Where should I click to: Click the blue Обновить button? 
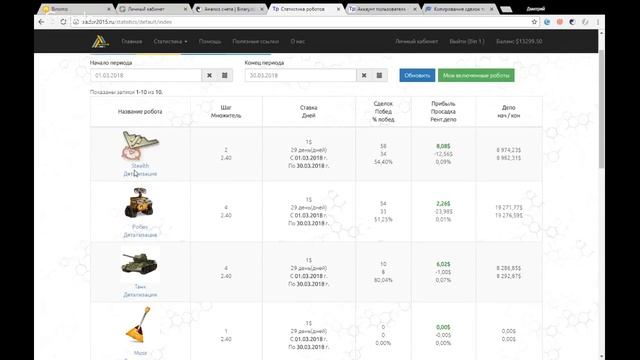[x=417, y=76]
